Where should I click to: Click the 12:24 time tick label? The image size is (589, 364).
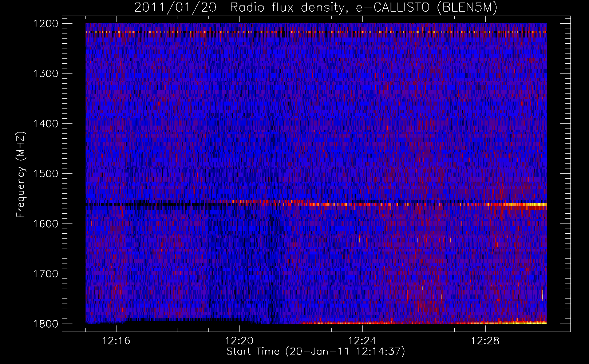click(362, 341)
